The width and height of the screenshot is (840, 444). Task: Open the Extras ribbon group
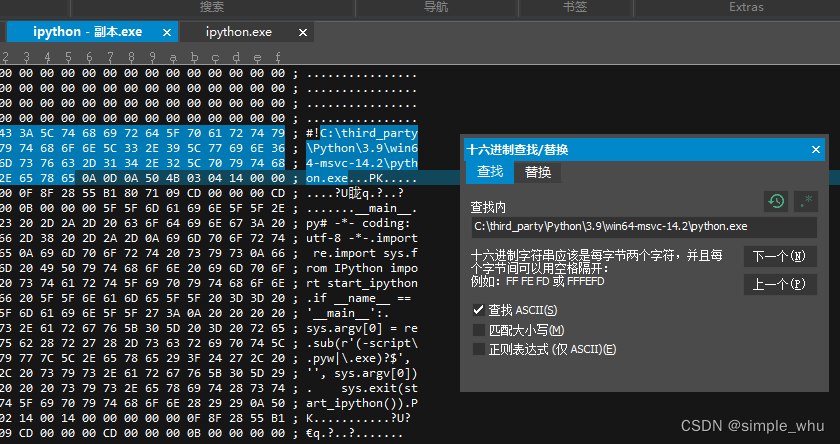click(746, 7)
